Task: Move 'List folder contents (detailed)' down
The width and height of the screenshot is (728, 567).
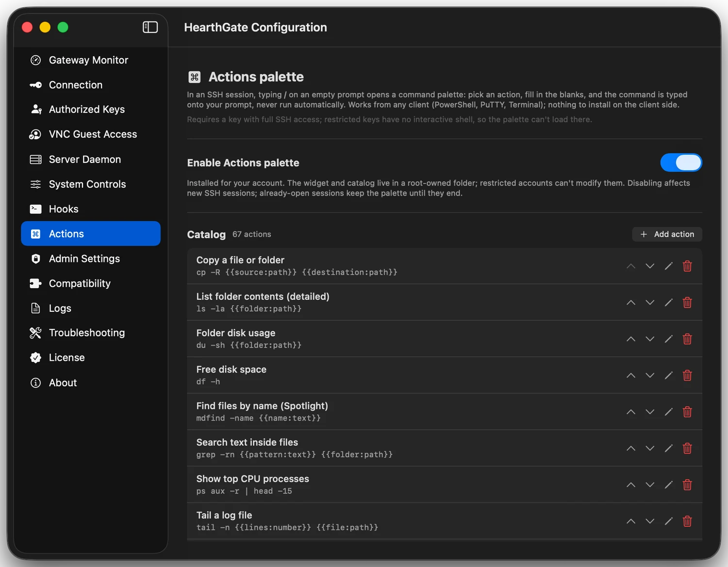Action: (x=650, y=302)
